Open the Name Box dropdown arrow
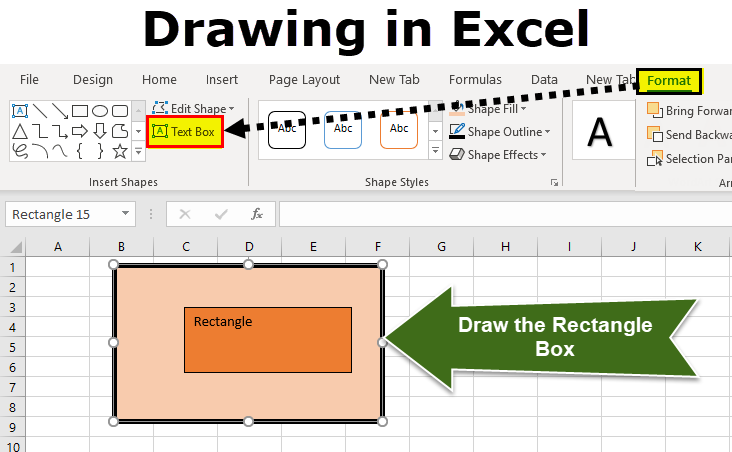The height and width of the screenshot is (452, 732). tap(125, 214)
